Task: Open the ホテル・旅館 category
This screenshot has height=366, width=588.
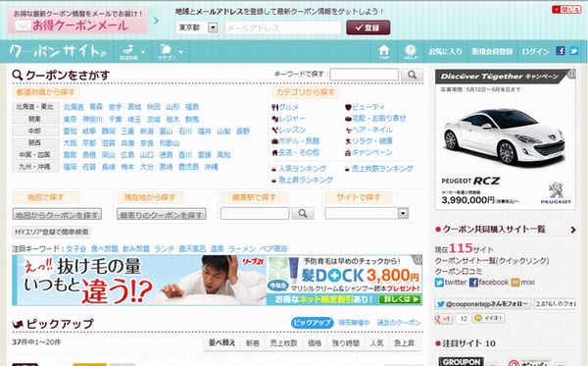Action: coord(295,140)
